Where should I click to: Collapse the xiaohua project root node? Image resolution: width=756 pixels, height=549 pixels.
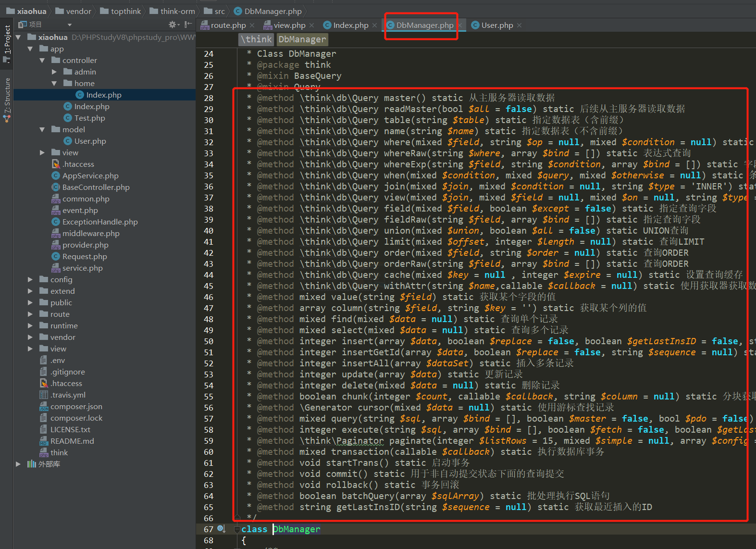[18, 37]
